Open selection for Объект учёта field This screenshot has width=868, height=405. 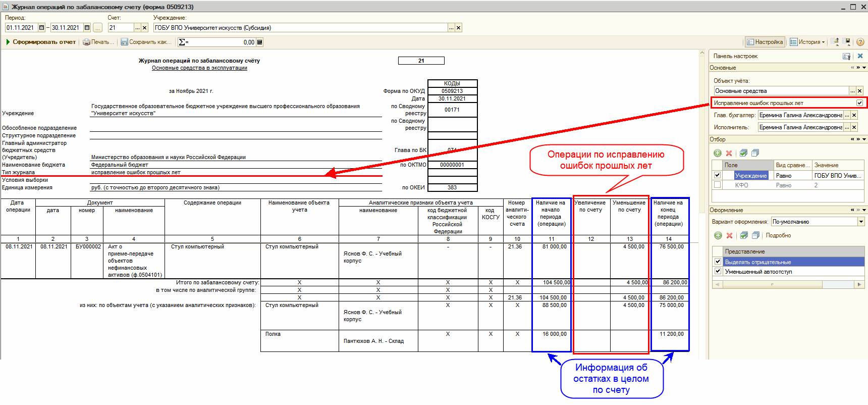pyautogui.click(x=852, y=91)
